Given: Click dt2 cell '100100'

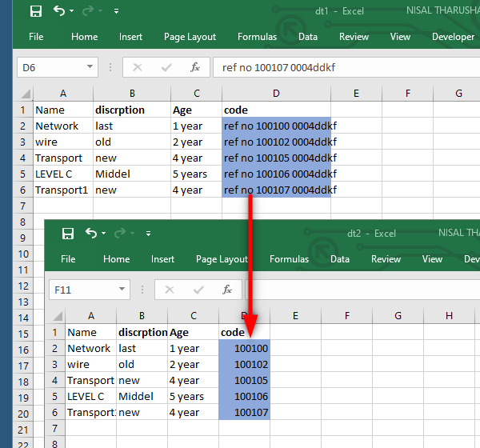Looking at the screenshot, I should click(244, 349).
